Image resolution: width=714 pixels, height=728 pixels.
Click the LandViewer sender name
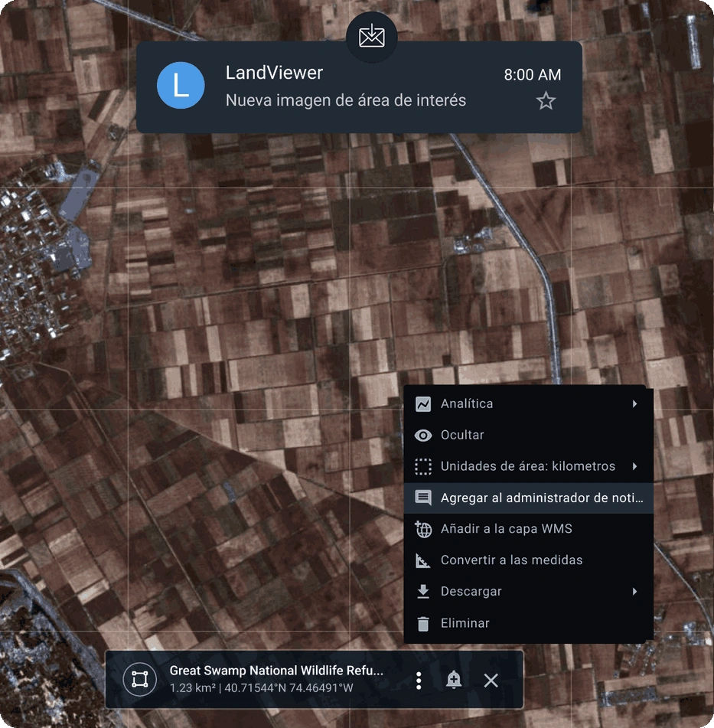[x=274, y=73]
